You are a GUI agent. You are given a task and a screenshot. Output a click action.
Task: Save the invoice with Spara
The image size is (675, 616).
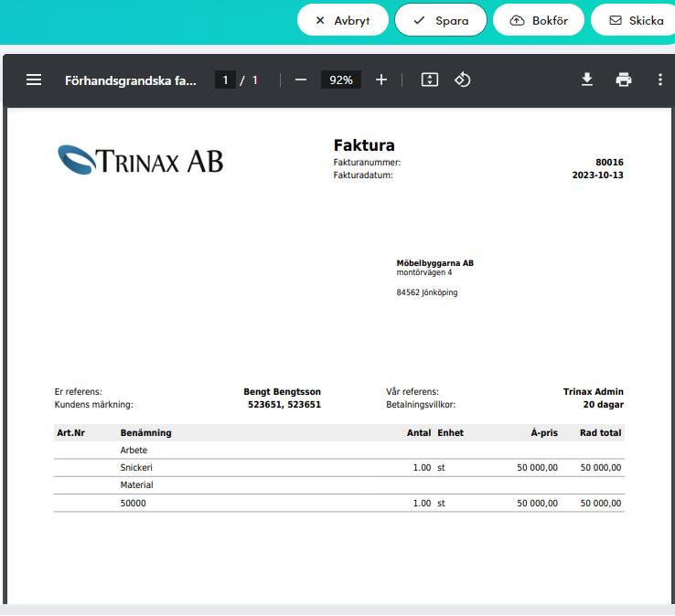(x=441, y=20)
